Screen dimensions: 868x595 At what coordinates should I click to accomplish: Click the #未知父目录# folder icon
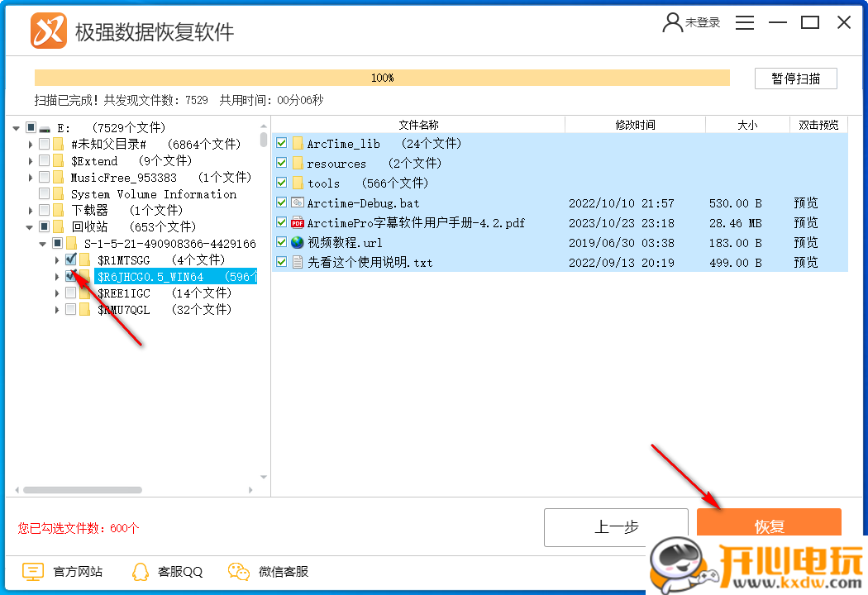pos(59,145)
